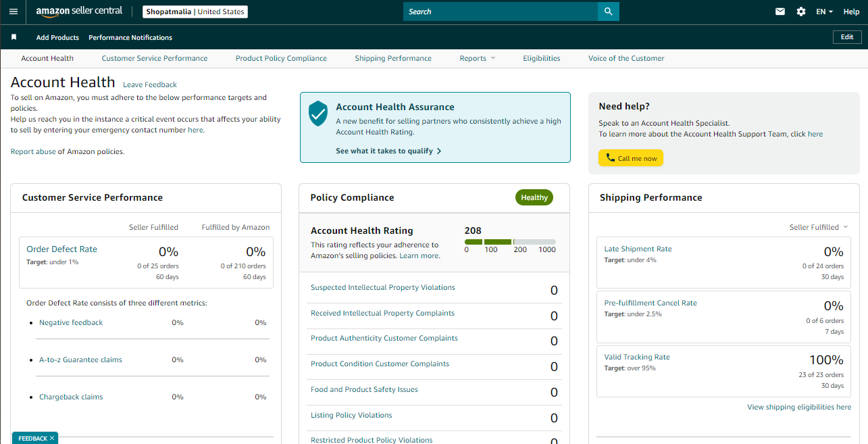
Task: Open Food and Product Safety Issues
Action: (364, 389)
